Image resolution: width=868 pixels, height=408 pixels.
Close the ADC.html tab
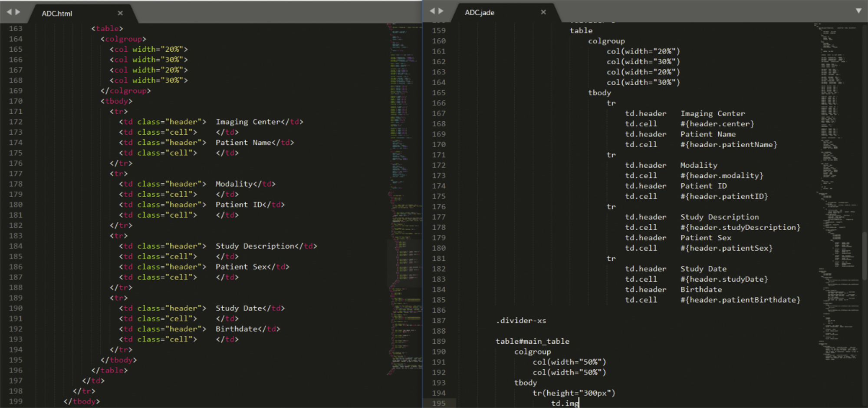click(120, 13)
